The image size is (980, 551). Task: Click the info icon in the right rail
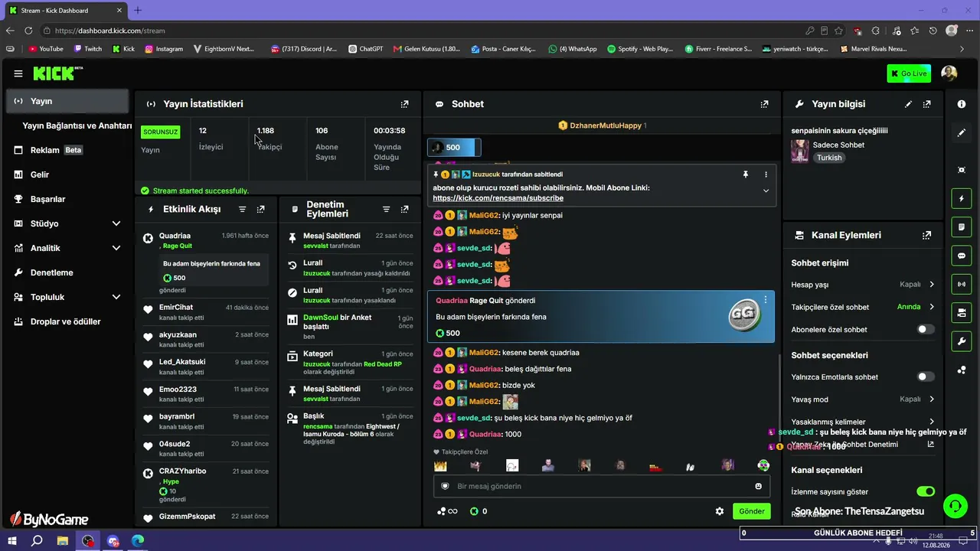tap(962, 104)
